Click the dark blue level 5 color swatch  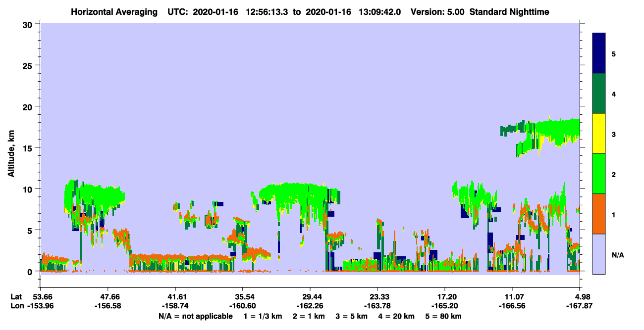(599, 53)
